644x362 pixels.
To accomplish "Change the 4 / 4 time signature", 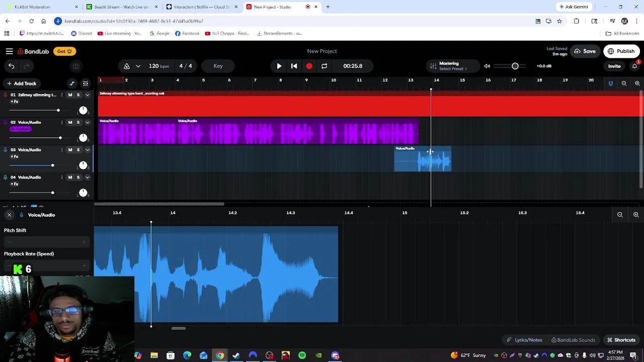I will coord(186,66).
